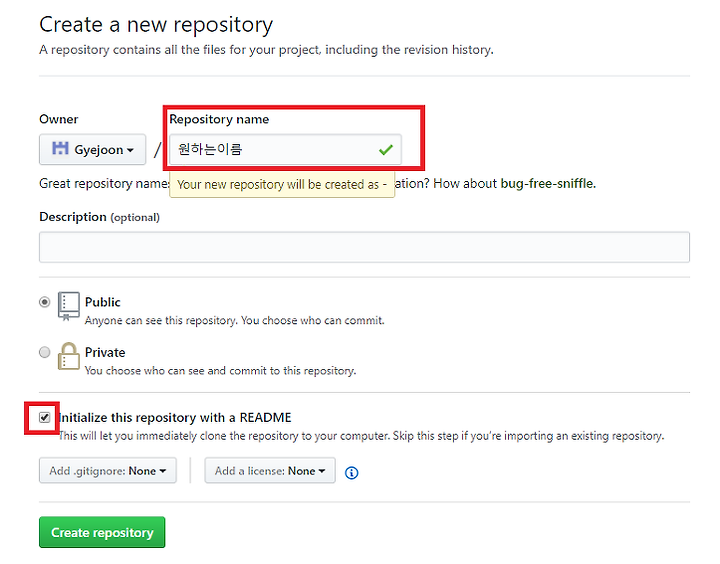The width and height of the screenshot is (720, 564).
Task: Click the blue license info icon
Action: coord(352,473)
